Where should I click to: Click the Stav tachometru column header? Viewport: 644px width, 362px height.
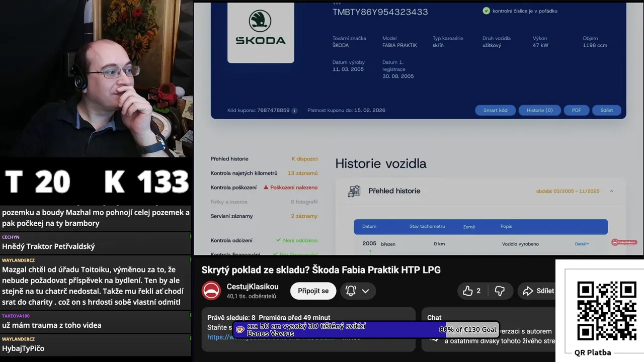[x=427, y=226]
